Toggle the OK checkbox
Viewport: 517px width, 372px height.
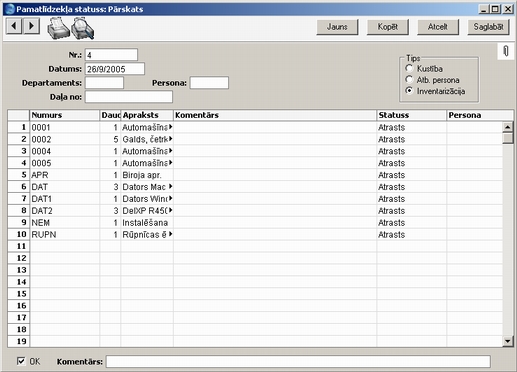pyautogui.click(x=21, y=361)
